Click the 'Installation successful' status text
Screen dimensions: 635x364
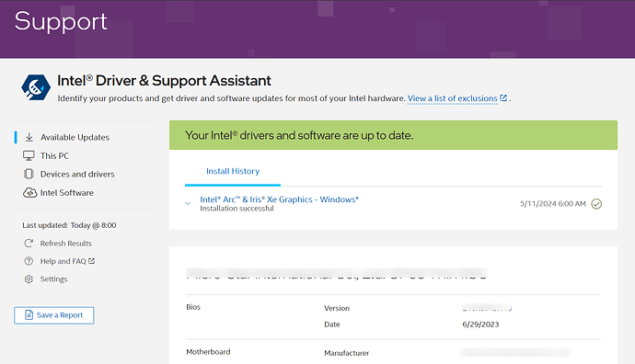click(237, 209)
